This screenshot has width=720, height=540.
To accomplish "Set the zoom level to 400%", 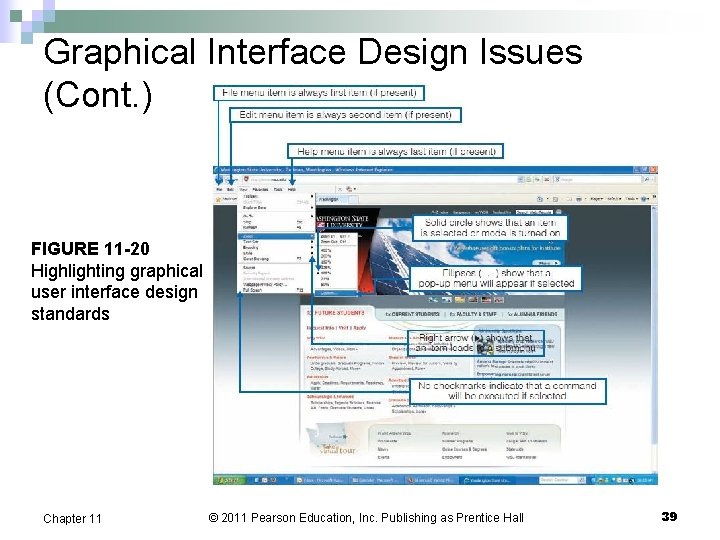I will (x=337, y=251).
